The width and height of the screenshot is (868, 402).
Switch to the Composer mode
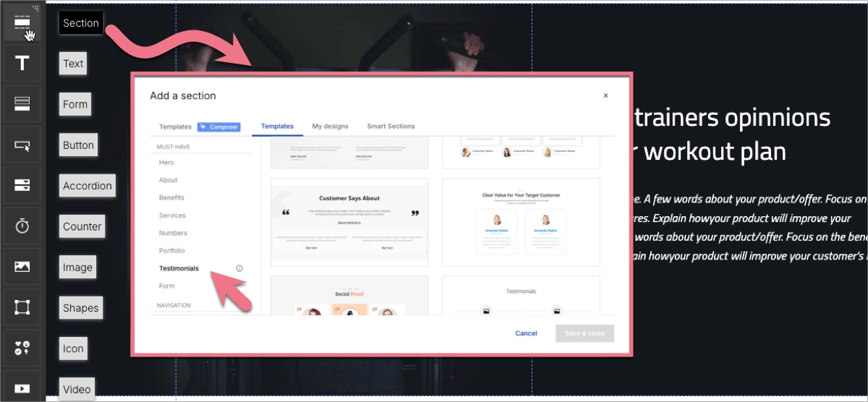click(x=218, y=127)
